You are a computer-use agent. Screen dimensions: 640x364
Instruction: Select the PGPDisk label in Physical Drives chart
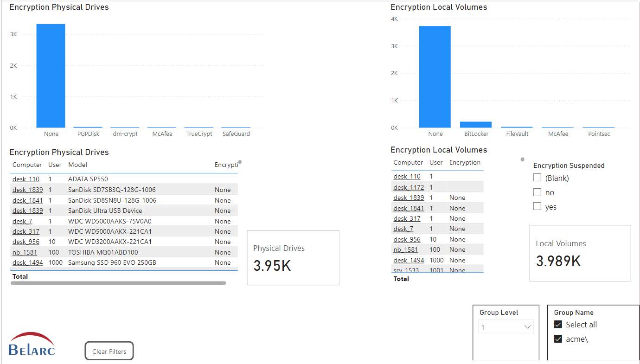[88, 134]
